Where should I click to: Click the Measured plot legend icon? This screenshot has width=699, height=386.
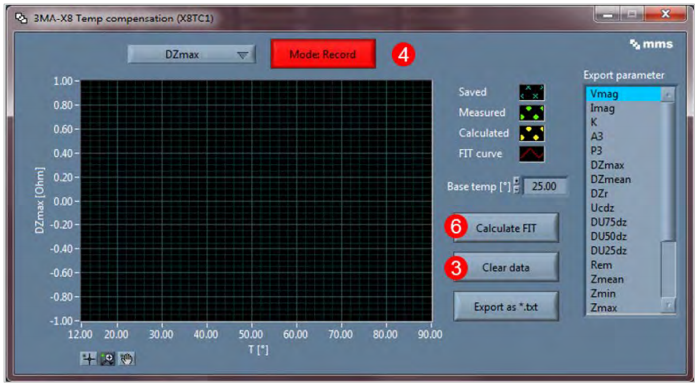(531, 113)
